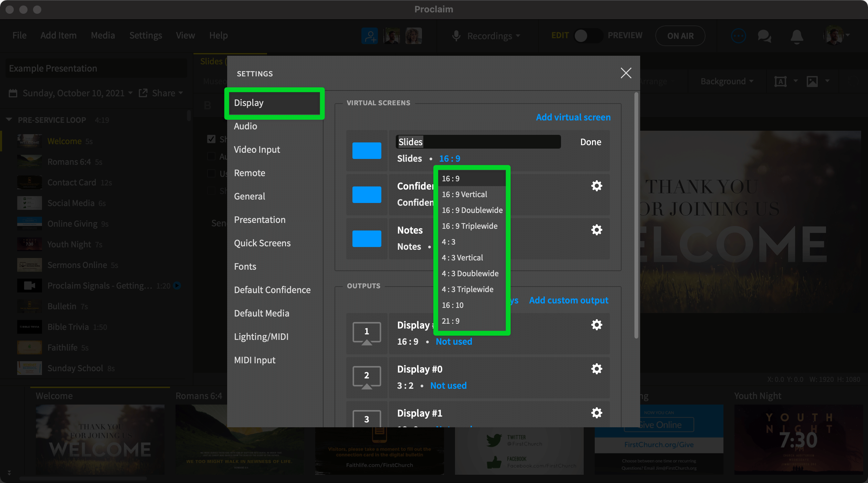Click the Slides 16 : 9 ratio link
Screen dimensions: 868x483
tap(449, 159)
